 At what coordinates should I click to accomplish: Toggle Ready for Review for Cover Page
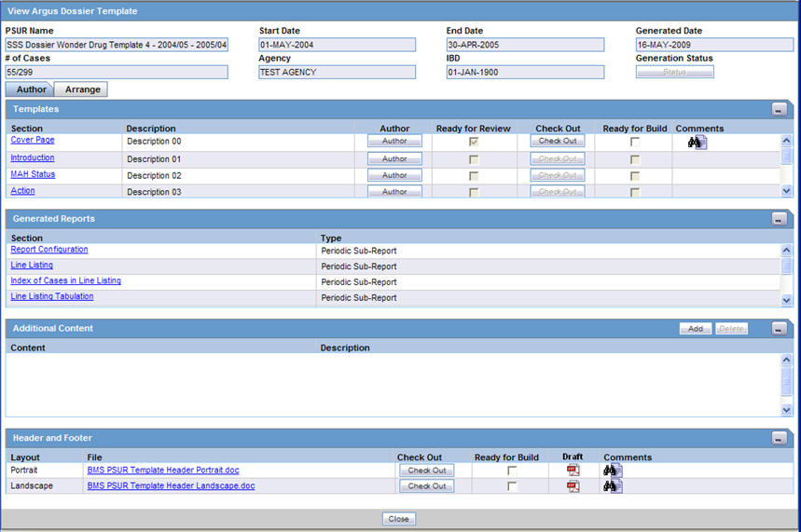point(474,142)
